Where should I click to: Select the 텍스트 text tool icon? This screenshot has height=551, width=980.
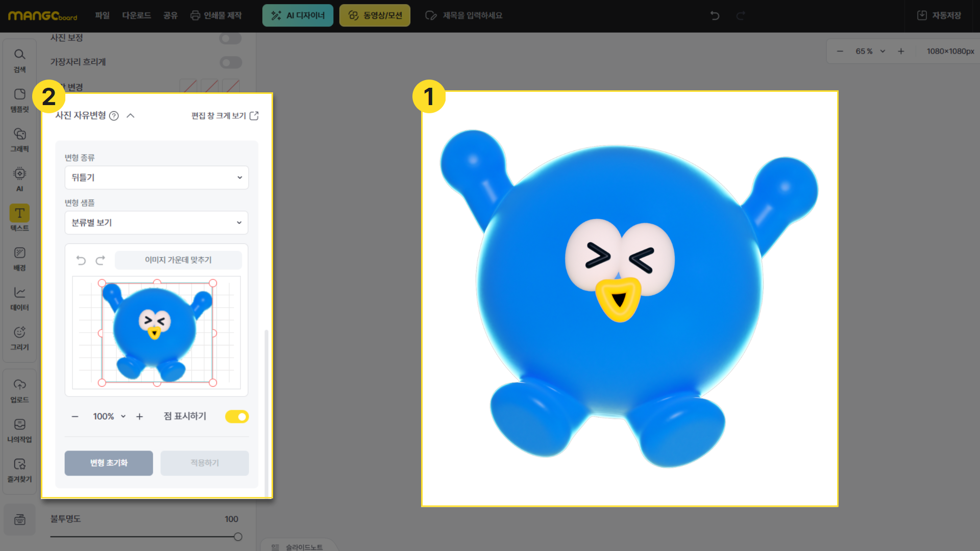tap(19, 218)
